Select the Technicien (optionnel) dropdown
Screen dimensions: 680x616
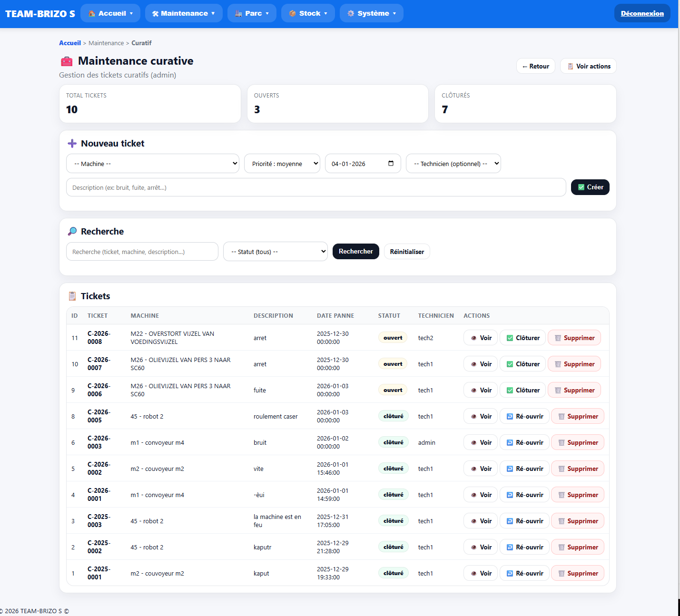tap(453, 164)
